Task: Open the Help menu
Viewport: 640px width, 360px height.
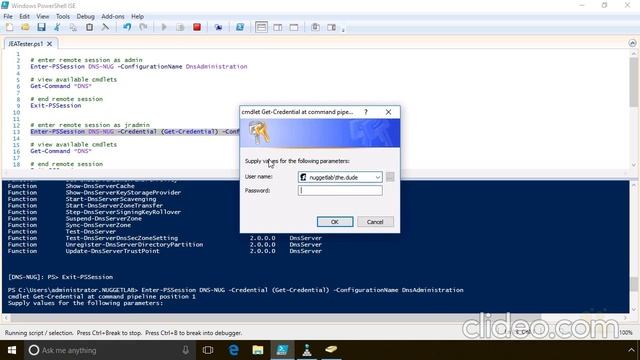Action: (138, 16)
